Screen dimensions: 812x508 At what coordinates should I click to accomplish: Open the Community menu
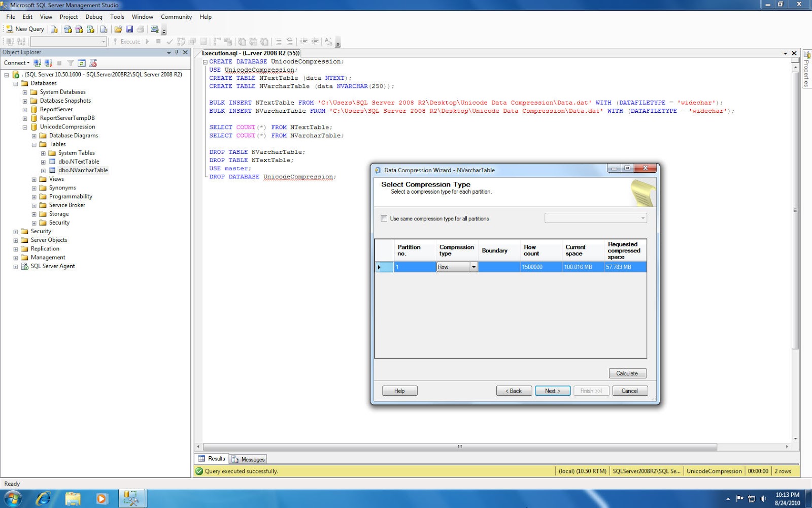176,17
